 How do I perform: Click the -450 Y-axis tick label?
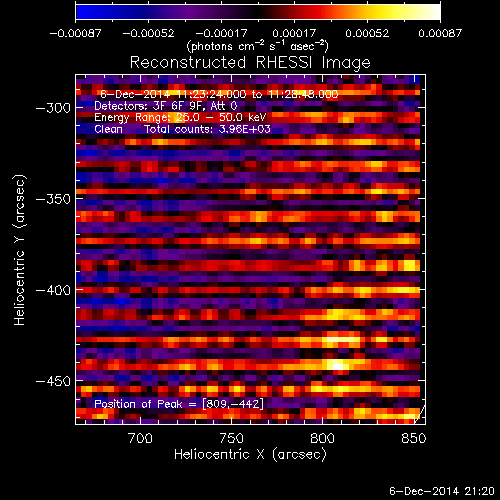coord(53,381)
